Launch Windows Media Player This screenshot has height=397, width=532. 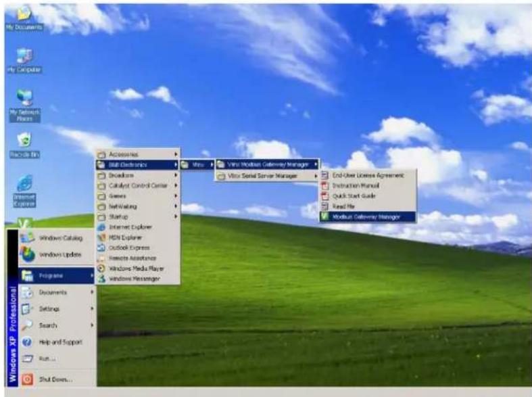coord(138,268)
